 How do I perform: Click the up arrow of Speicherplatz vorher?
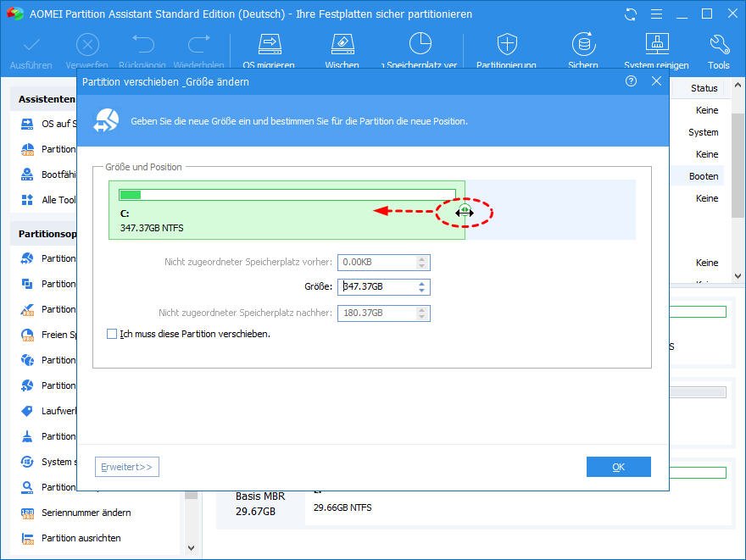tap(421, 259)
